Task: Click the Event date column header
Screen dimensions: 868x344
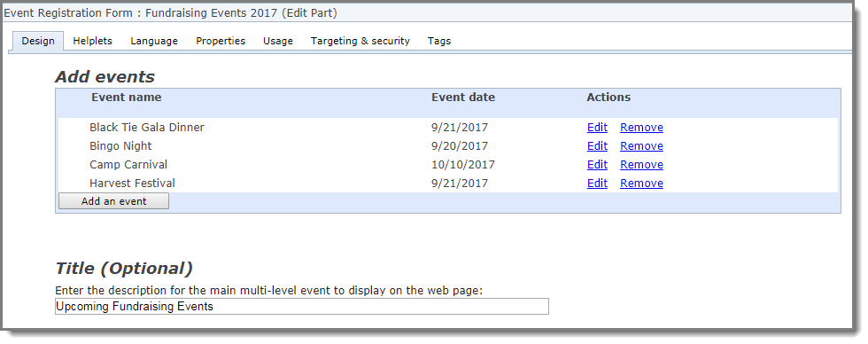Action: (462, 98)
